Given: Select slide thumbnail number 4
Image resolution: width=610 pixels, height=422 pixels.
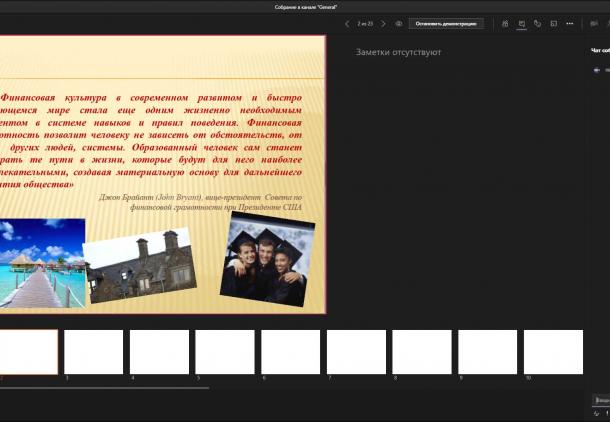Looking at the screenshot, I should 159,352.
